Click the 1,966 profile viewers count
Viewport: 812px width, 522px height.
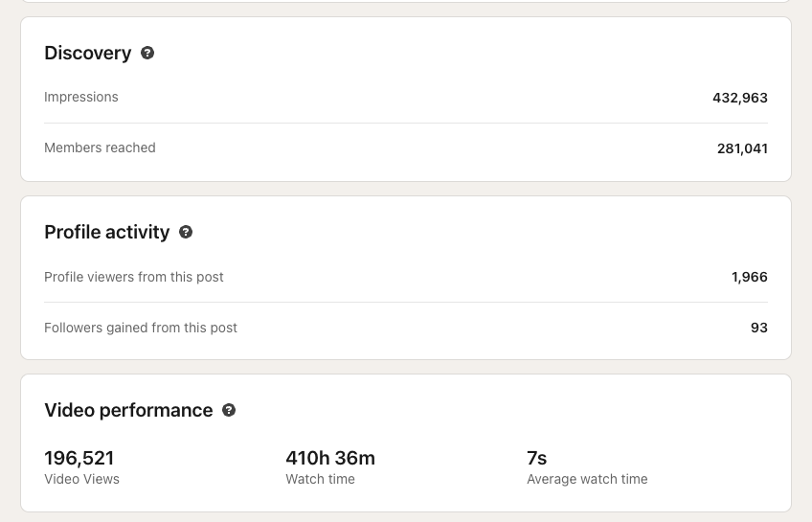coord(749,277)
